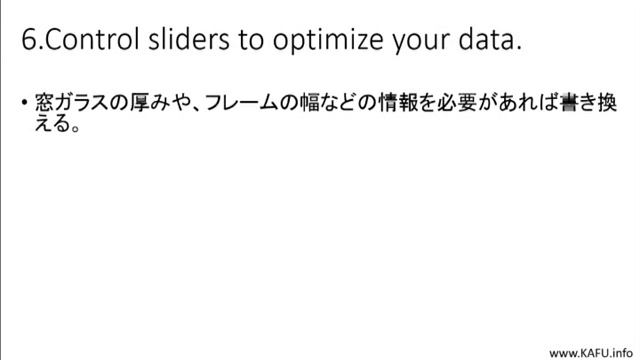Select the word "sliders" in the title
This screenshot has width=640, height=360.
(x=189, y=39)
